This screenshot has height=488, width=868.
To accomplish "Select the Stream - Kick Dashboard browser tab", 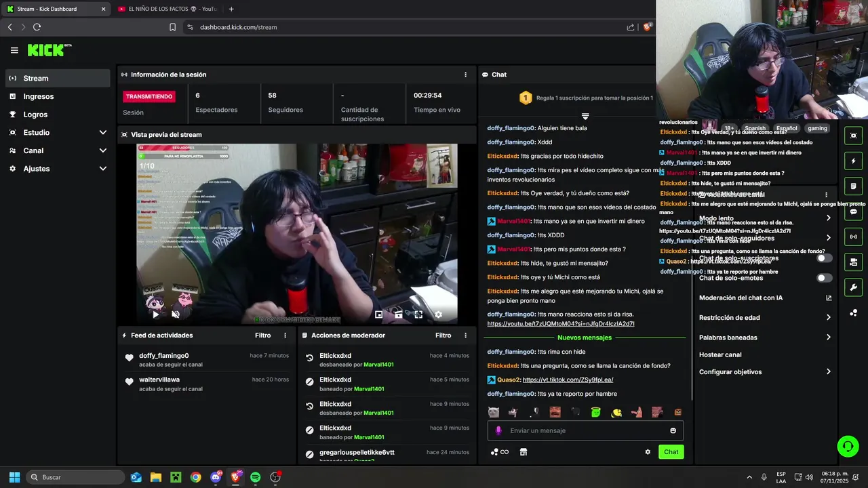I will tap(57, 9).
